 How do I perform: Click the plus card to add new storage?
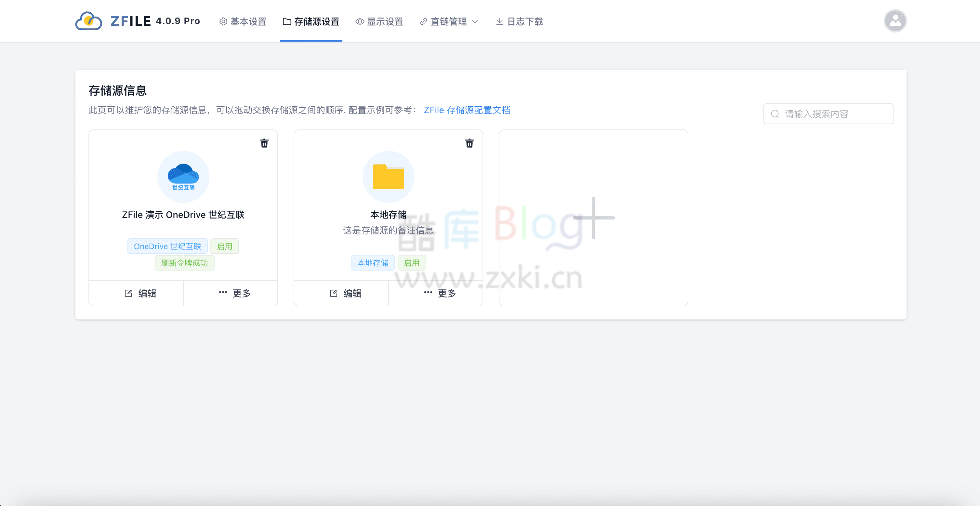pyautogui.click(x=593, y=217)
